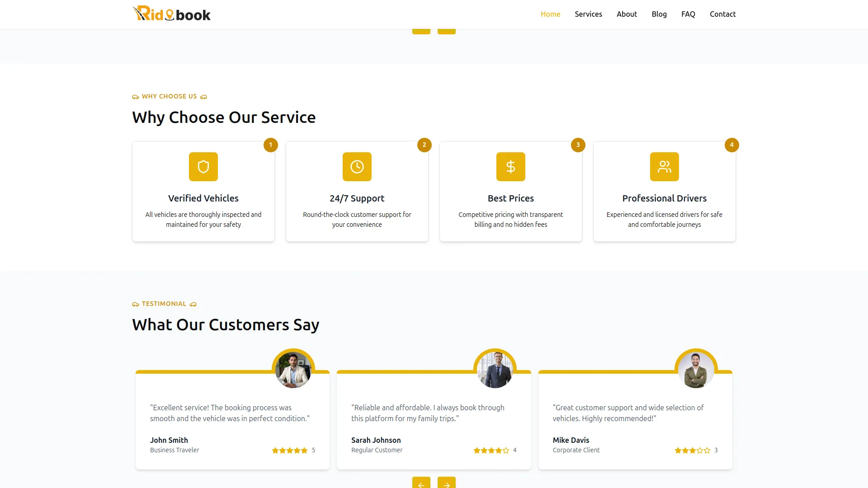This screenshot has height=488, width=868.
Task: Click the car icon left of WHY CHOOSE US
Action: point(135,97)
